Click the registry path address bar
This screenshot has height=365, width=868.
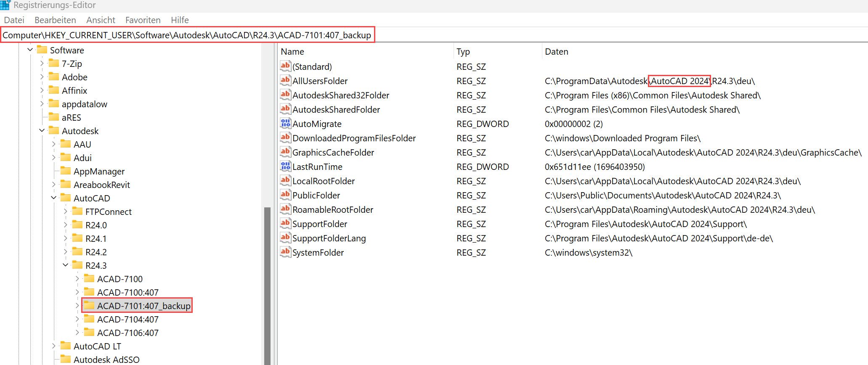coord(187,35)
